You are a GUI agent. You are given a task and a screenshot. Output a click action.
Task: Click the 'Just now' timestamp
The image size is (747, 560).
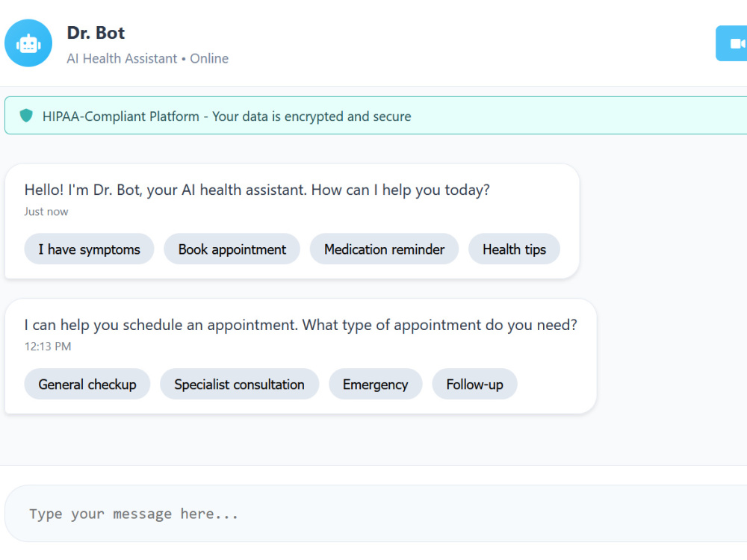tap(46, 211)
